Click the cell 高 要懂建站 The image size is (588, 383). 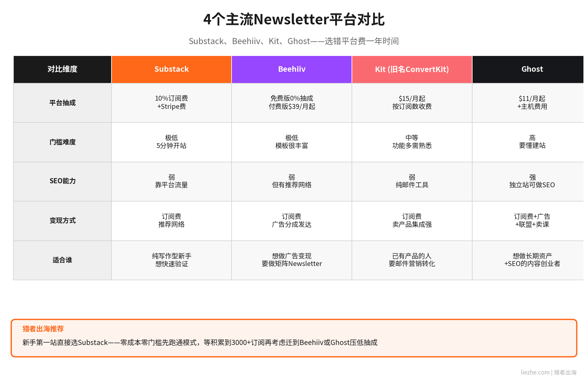click(528, 142)
